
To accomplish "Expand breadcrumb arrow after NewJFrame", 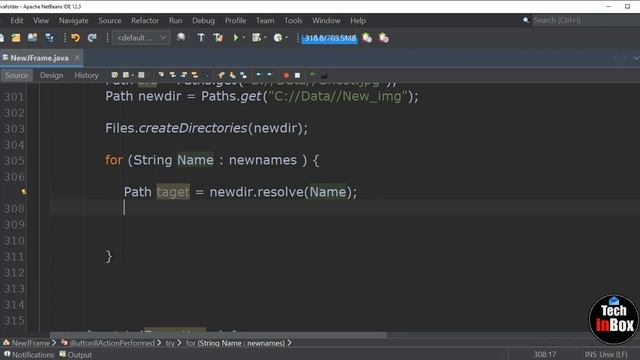I will [54, 343].
